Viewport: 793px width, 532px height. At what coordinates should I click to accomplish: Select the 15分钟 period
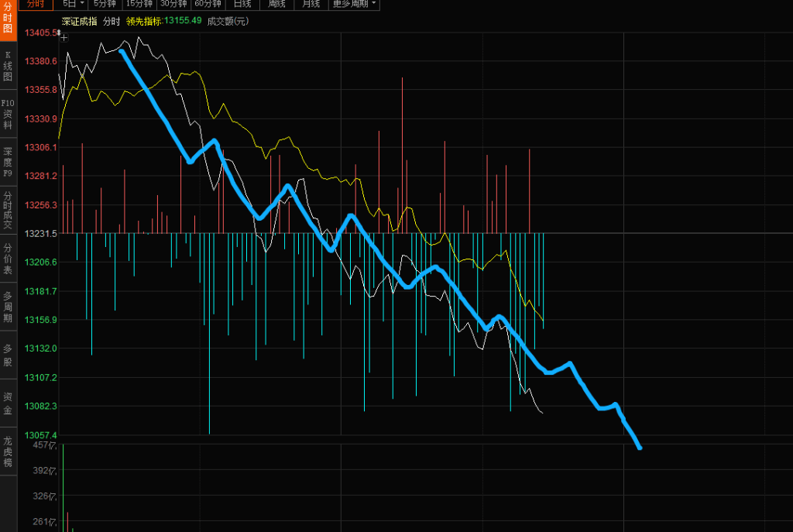pos(139,4)
